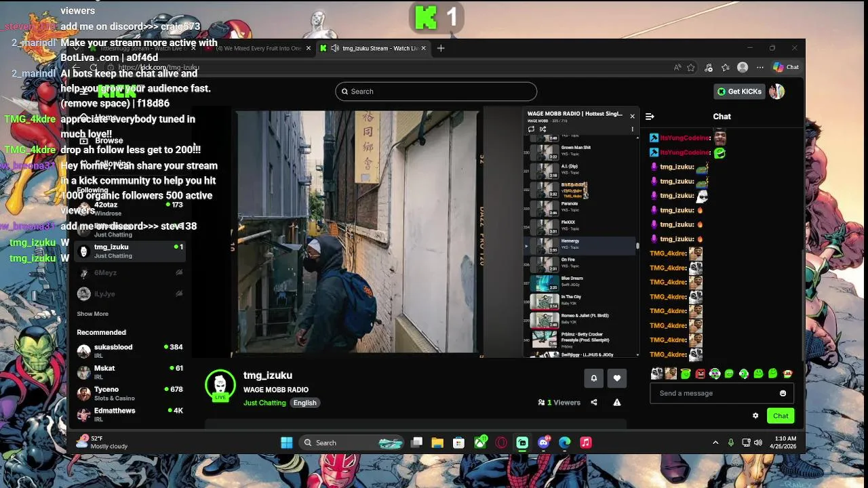Report the stream using the warning icon
This screenshot has height=488, width=868.
pos(617,402)
